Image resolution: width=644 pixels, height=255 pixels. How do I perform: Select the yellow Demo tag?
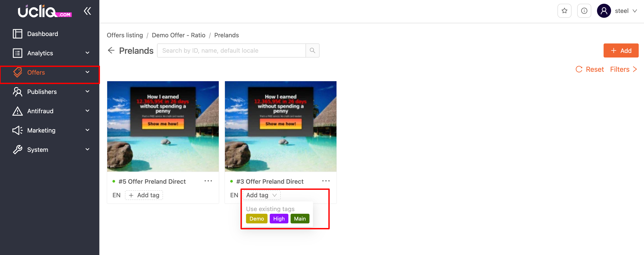click(257, 219)
